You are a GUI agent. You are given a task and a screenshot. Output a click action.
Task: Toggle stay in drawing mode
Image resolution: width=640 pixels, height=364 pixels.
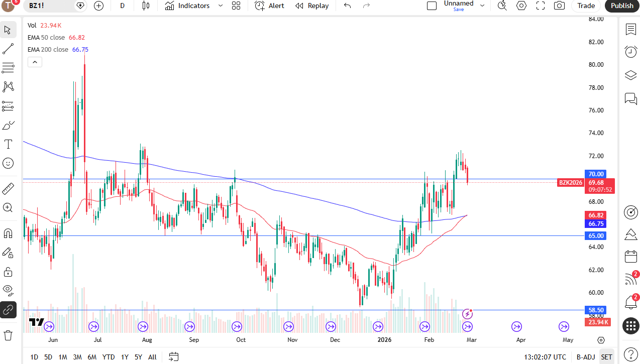[x=8, y=253]
